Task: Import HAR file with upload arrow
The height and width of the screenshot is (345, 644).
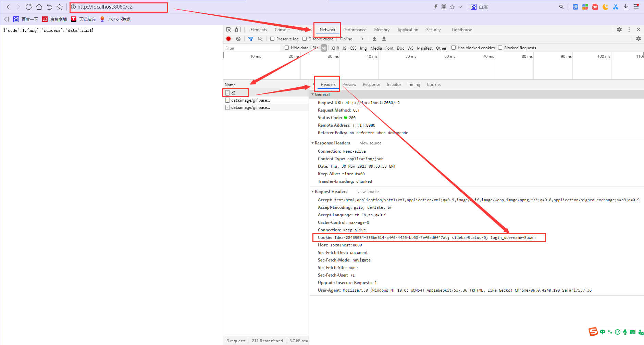Action: click(x=374, y=39)
